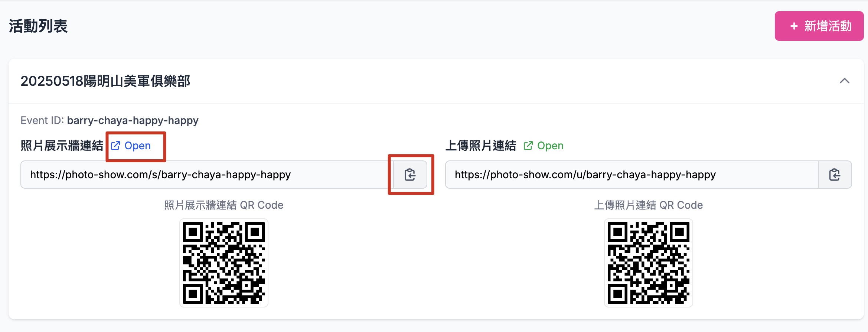Click the 上傳照片連結 QR Code caption
The width and height of the screenshot is (868, 332).
pos(648,205)
